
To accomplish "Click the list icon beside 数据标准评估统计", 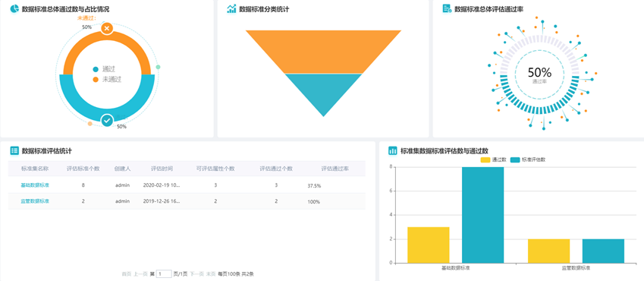I will point(14,150).
